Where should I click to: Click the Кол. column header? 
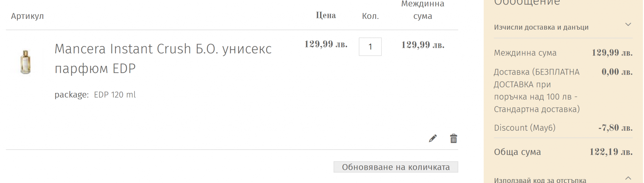coord(370,16)
